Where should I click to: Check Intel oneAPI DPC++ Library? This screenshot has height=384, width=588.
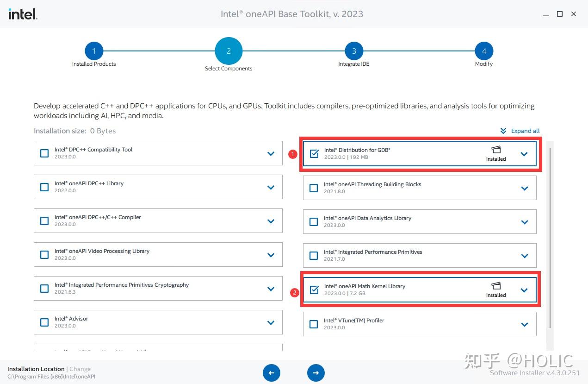(x=44, y=187)
